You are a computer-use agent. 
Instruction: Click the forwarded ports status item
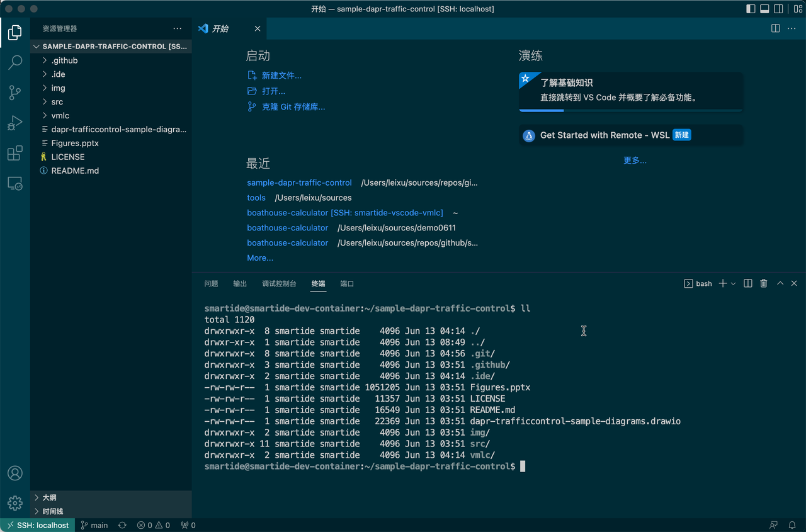click(x=188, y=525)
